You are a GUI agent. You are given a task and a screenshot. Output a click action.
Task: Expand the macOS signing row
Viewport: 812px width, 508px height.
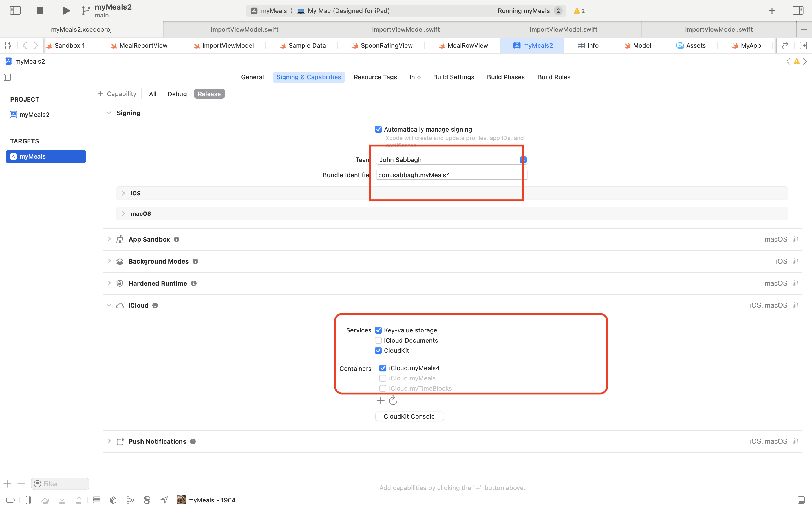tap(123, 213)
